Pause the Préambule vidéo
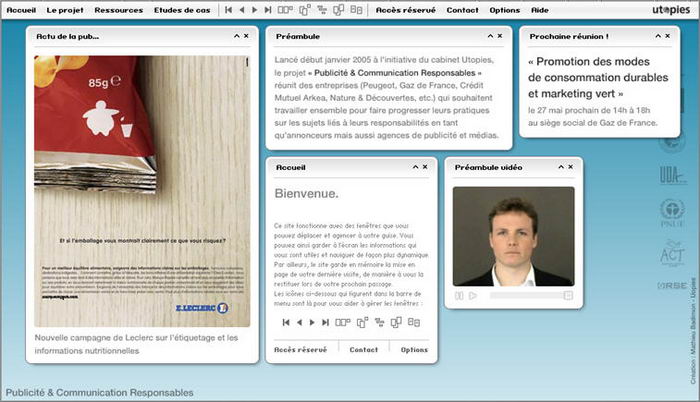 click(x=460, y=296)
